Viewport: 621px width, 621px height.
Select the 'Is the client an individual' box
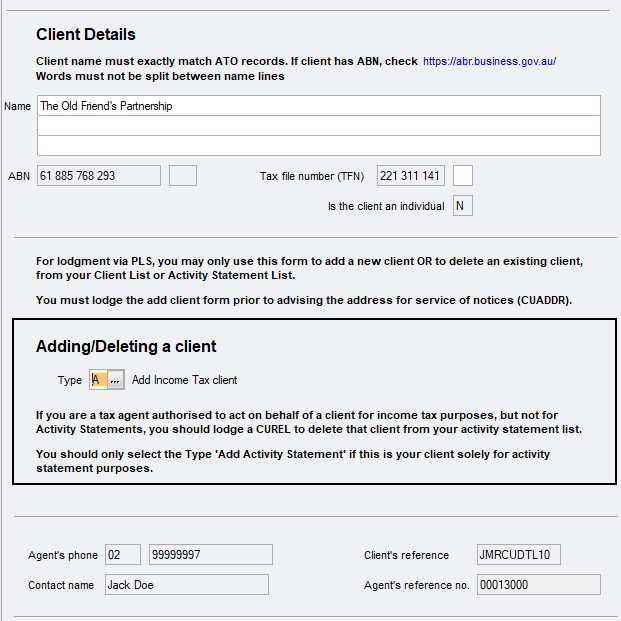462,206
